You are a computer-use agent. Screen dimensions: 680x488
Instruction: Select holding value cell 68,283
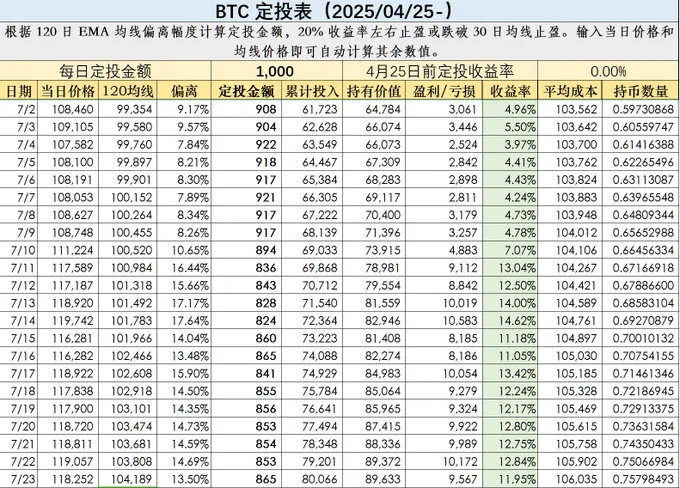click(x=374, y=180)
